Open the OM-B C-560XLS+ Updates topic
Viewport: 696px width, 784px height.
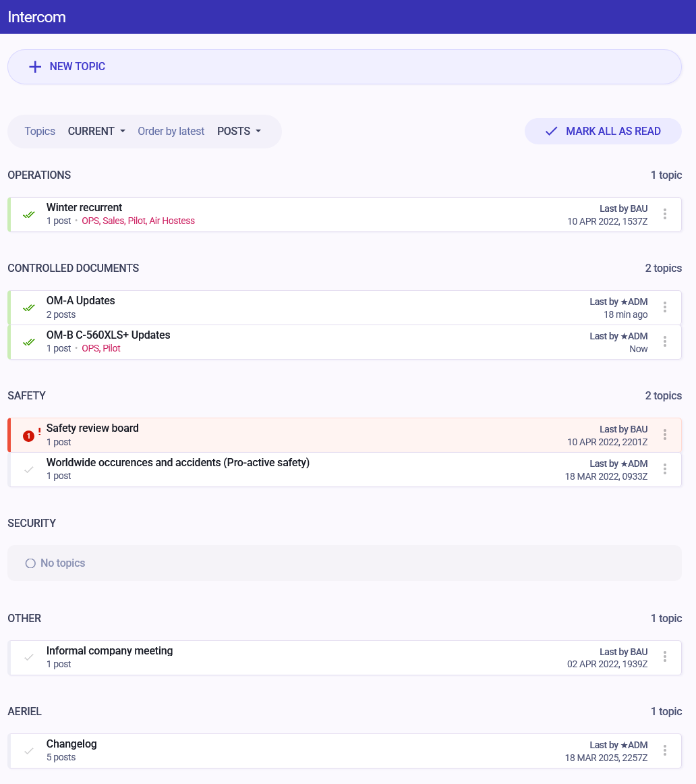click(x=108, y=335)
